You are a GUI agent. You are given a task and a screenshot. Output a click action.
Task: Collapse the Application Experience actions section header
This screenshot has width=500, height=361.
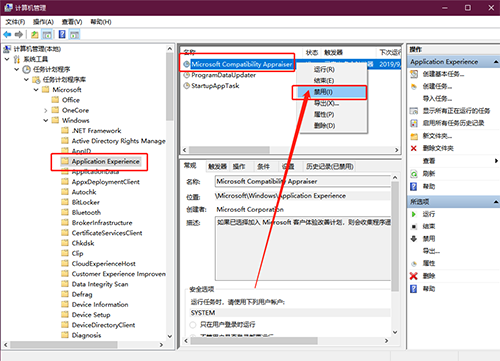496,62
